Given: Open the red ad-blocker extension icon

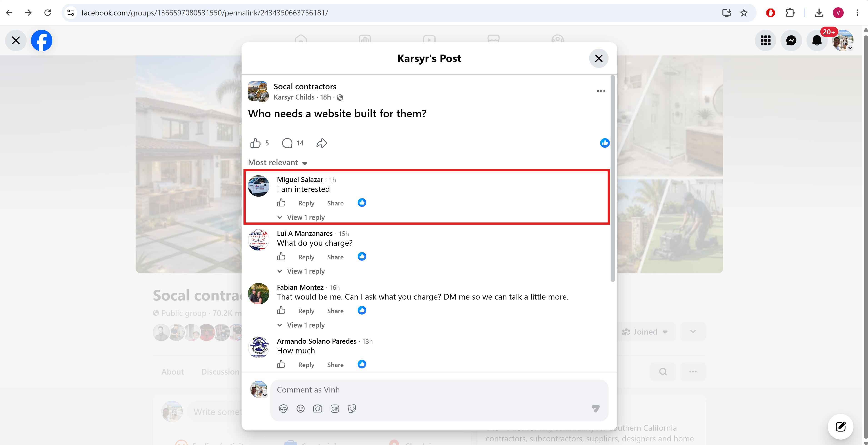Looking at the screenshot, I should 770,13.
